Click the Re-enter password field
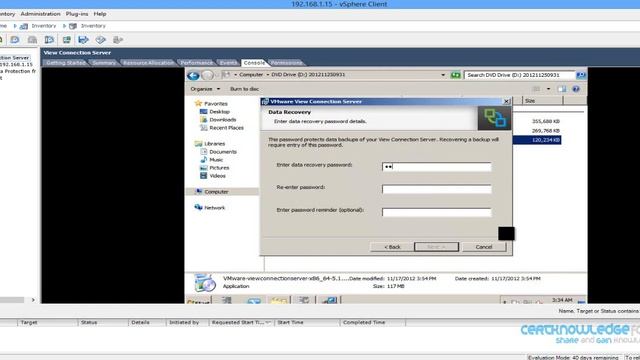This screenshot has width=640, height=360. 437,189
